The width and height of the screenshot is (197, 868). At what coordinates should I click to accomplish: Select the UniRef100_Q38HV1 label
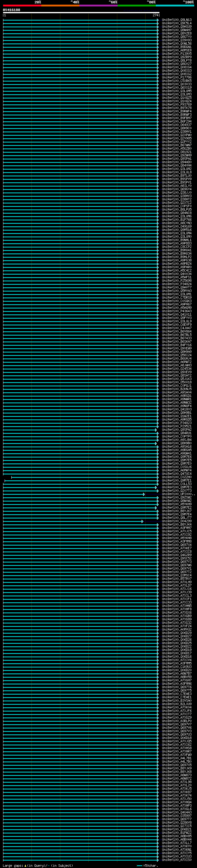176,131
